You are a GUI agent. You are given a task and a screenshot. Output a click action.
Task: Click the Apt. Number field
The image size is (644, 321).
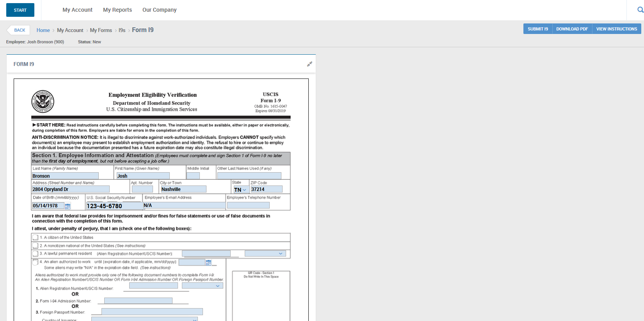tap(142, 189)
